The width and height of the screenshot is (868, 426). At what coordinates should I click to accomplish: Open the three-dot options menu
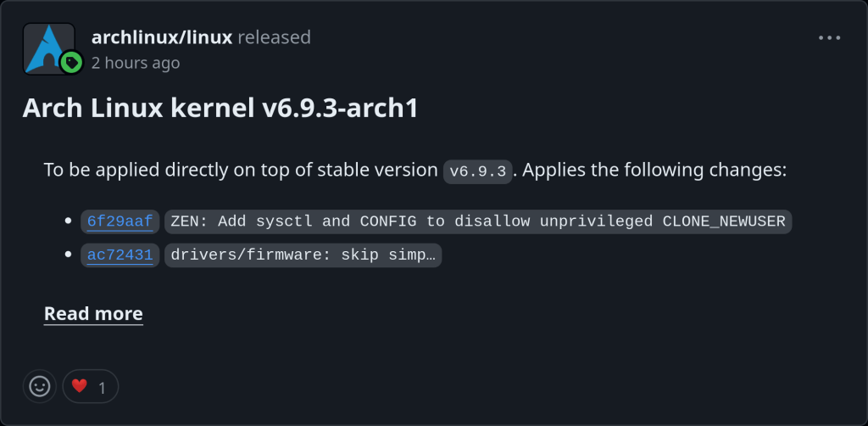click(829, 38)
